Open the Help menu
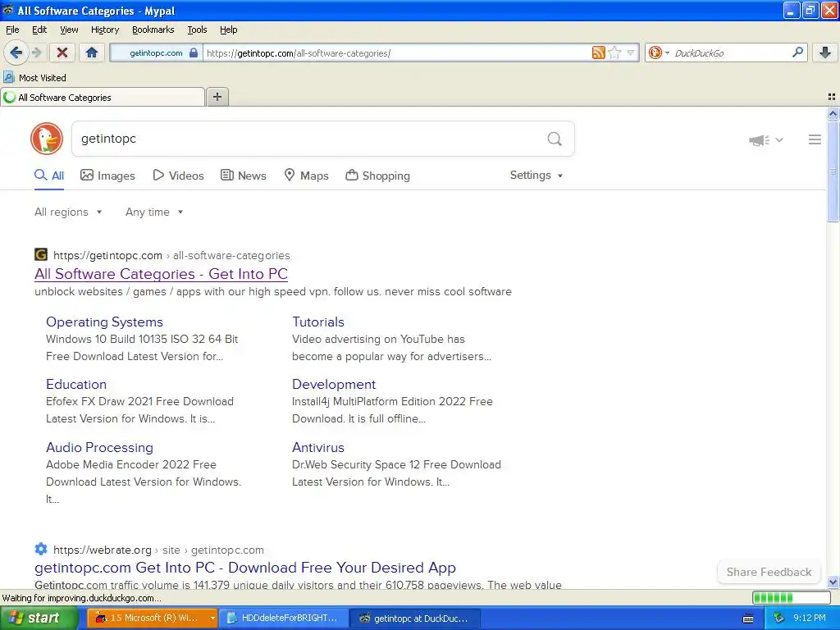The image size is (840, 630). [x=229, y=30]
